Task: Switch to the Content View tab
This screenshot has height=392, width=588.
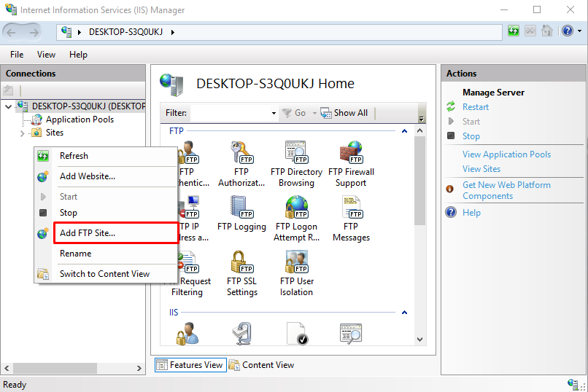Action: (x=261, y=364)
